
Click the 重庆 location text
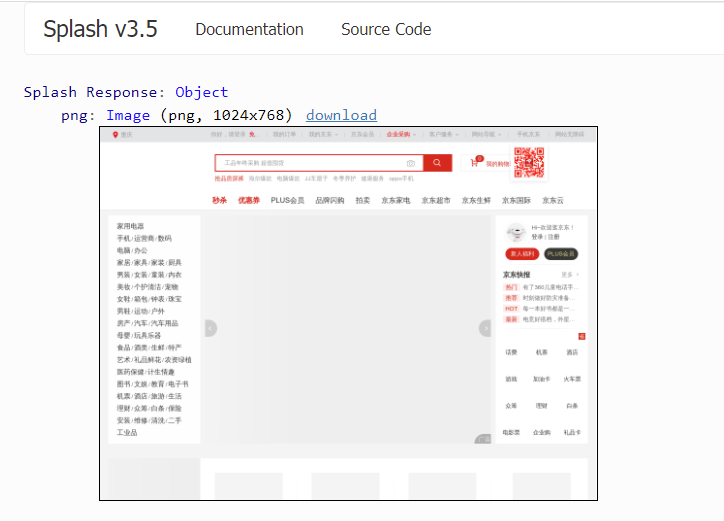coord(127,134)
